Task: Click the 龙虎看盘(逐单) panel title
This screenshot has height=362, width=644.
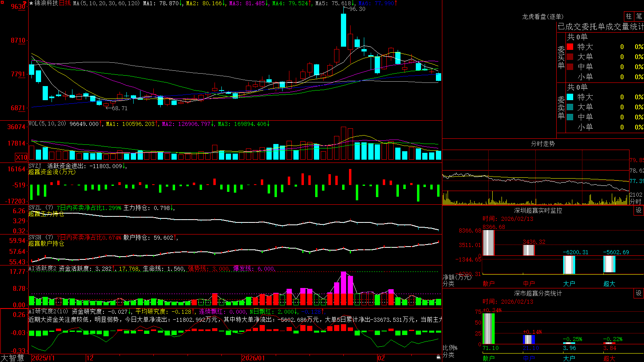Action: coord(543,16)
